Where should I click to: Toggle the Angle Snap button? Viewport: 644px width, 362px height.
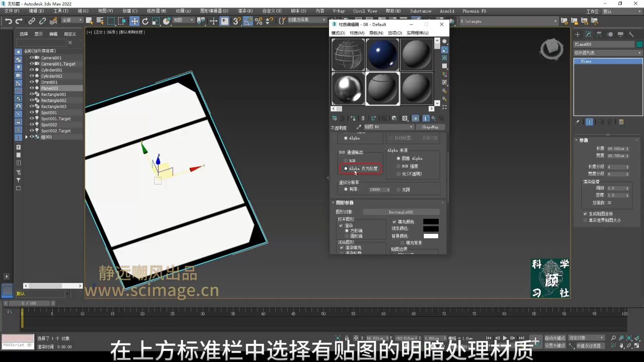coord(248,21)
